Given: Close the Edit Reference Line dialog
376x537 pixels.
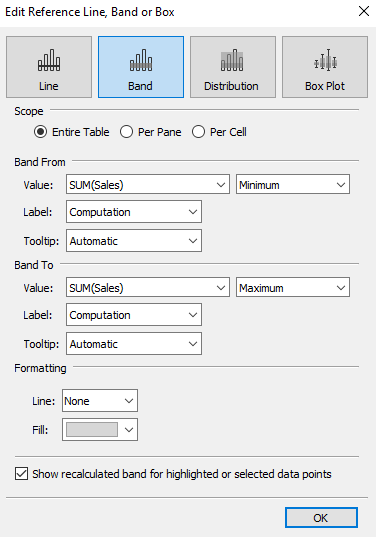Looking at the screenshot, I should pyautogui.click(x=363, y=11).
